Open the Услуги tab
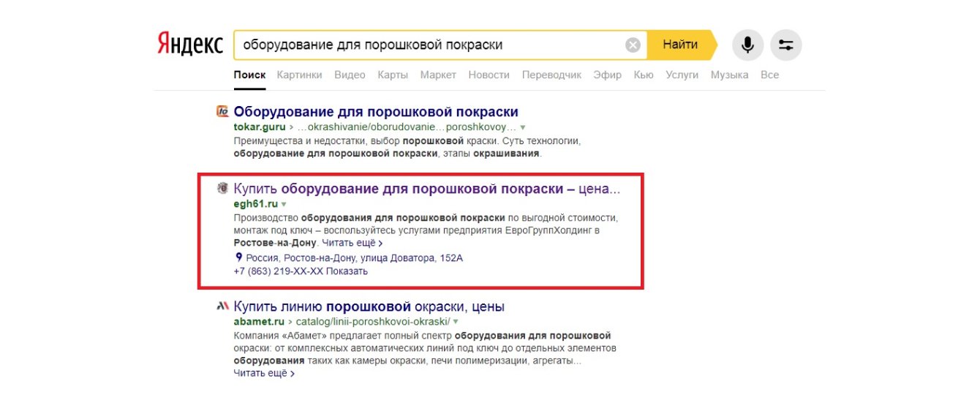The width and height of the screenshot is (980, 414). [x=682, y=75]
